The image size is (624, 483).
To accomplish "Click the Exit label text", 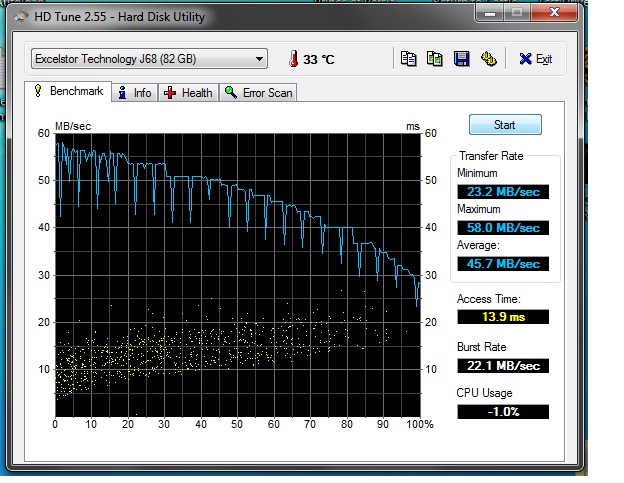I will tap(544, 59).
